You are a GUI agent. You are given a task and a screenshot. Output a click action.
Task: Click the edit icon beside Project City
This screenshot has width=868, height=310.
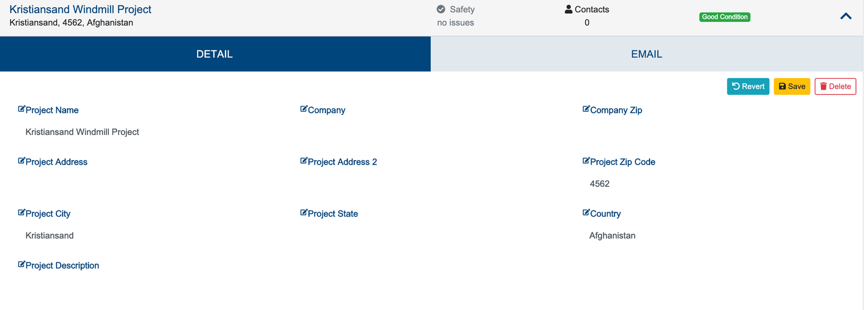pos(21,213)
